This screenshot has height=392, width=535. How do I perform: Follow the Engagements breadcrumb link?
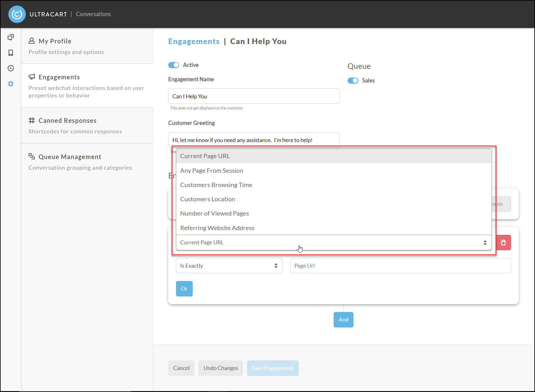(194, 41)
